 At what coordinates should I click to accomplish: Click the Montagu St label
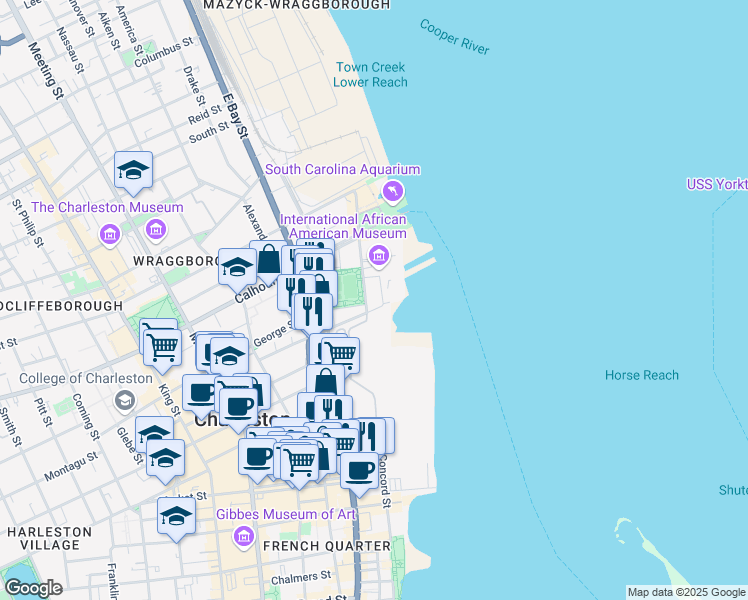(71, 466)
